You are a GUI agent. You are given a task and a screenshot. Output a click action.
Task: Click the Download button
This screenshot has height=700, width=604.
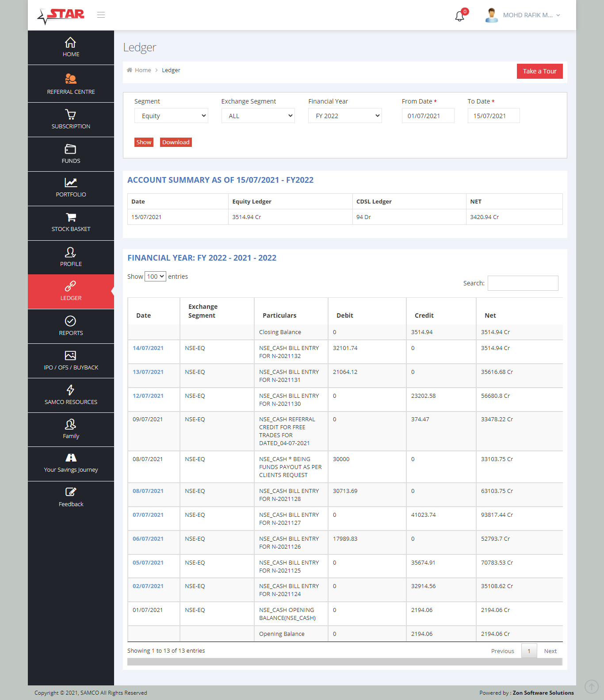pyautogui.click(x=176, y=142)
